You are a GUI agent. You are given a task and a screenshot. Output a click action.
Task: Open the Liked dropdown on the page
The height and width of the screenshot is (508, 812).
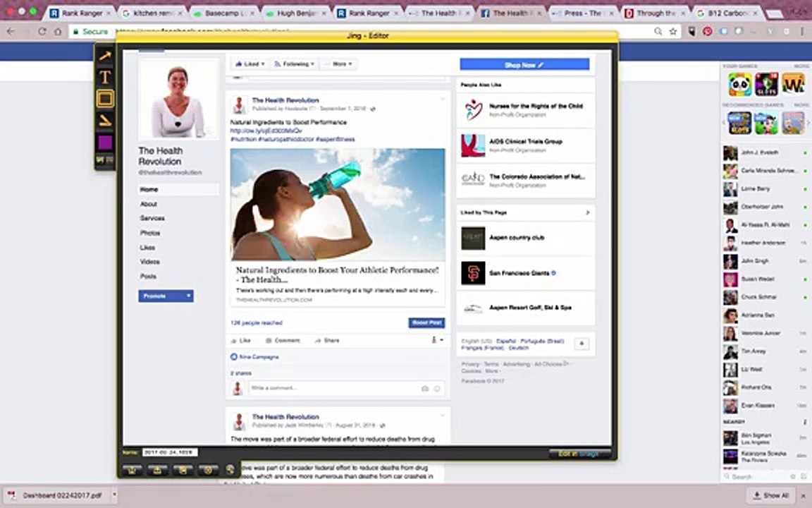(250, 64)
